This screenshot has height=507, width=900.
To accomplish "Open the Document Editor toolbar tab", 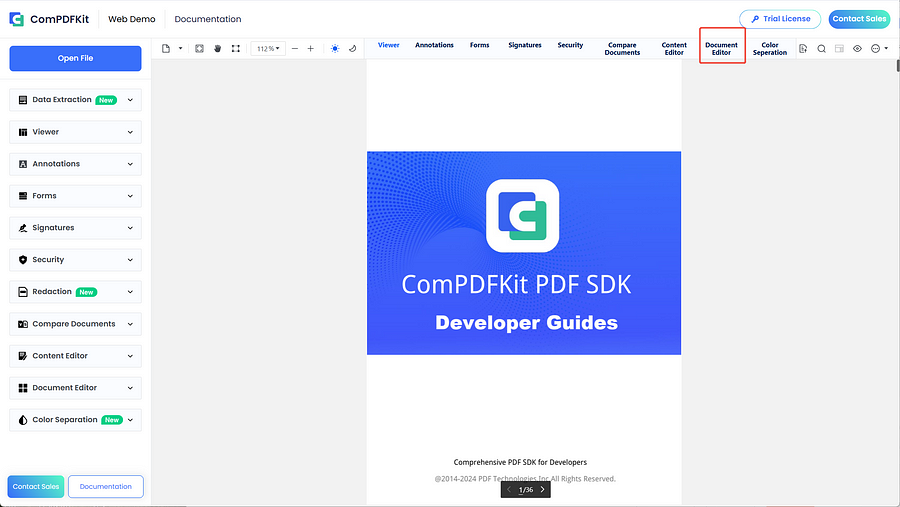I will (721, 49).
